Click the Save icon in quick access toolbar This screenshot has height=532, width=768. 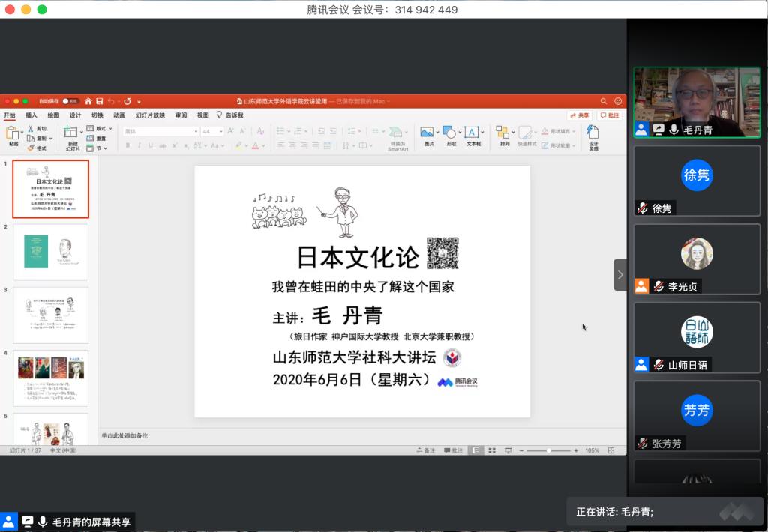click(x=99, y=101)
